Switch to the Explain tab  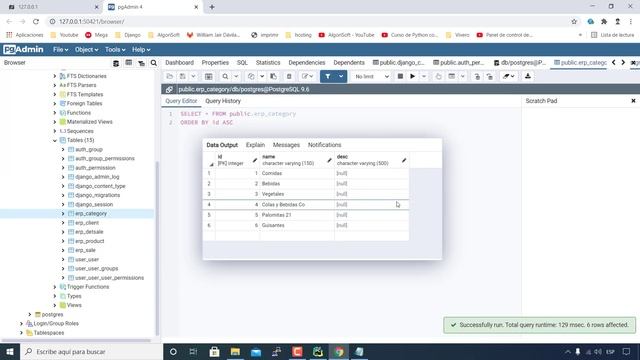255,145
